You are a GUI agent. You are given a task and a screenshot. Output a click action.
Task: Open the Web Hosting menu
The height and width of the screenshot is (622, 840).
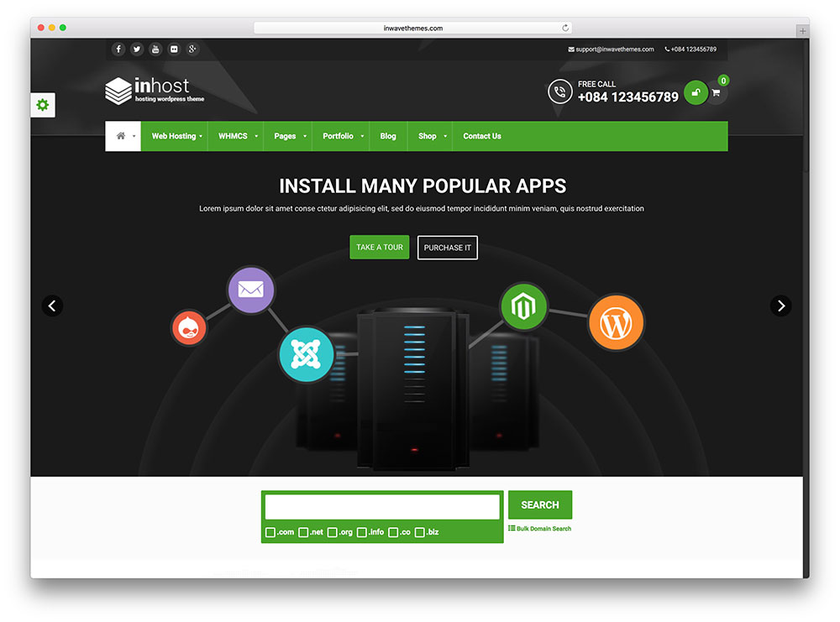[x=174, y=136]
